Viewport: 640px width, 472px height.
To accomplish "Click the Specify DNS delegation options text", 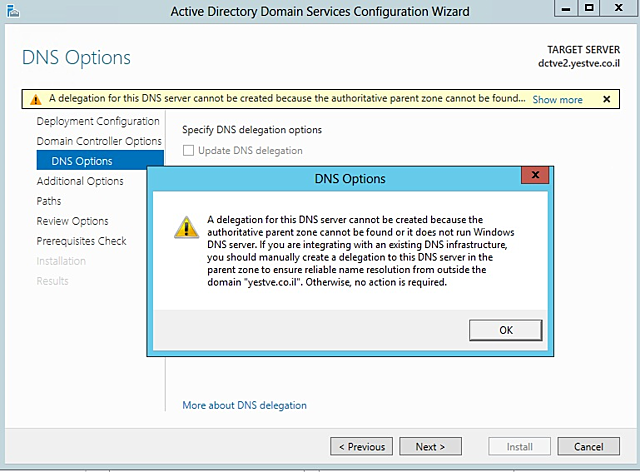I will coord(251,130).
